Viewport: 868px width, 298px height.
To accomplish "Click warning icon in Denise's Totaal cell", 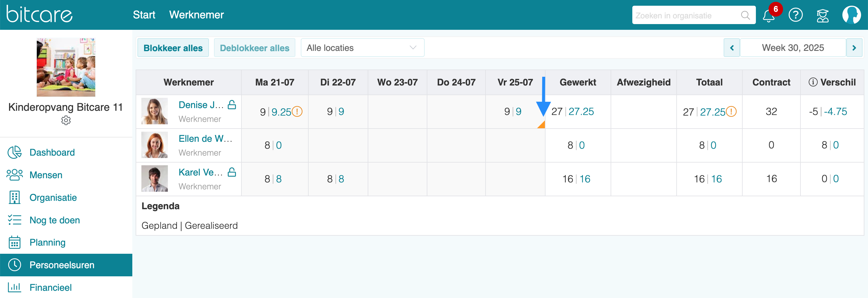I will pos(731,111).
